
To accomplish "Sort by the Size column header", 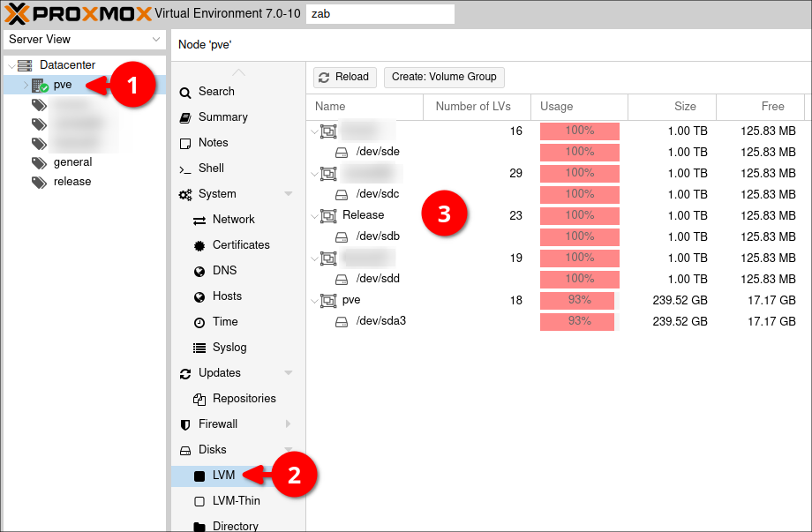I will [x=673, y=107].
